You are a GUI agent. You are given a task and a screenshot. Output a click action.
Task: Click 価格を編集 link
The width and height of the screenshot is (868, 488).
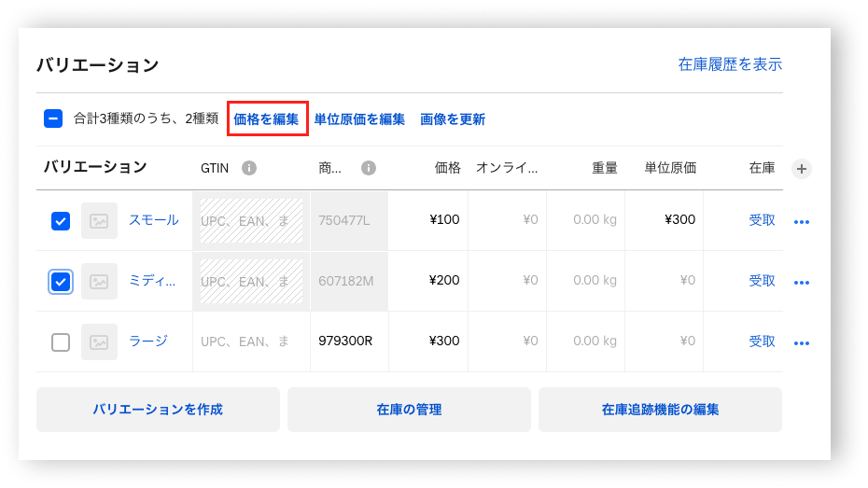pyautogui.click(x=266, y=119)
